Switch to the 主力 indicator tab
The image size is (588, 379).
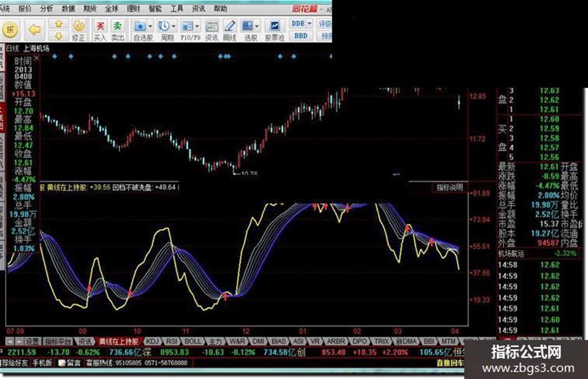tap(215, 341)
